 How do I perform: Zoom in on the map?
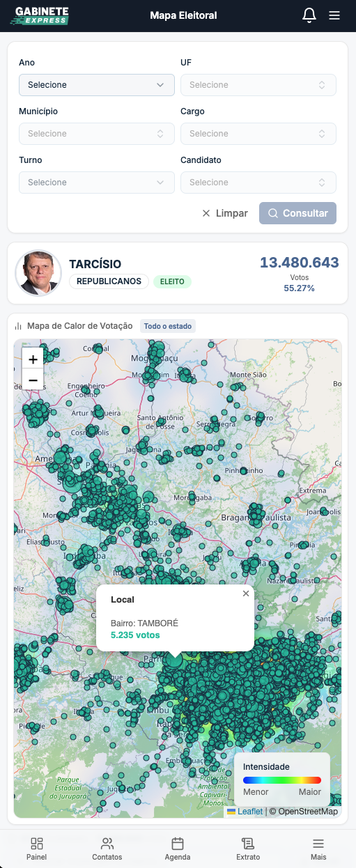pyautogui.click(x=33, y=359)
